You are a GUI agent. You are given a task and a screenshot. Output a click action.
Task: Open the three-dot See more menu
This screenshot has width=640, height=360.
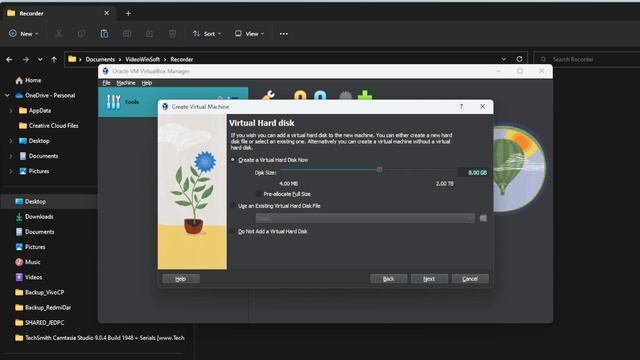point(284,33)
